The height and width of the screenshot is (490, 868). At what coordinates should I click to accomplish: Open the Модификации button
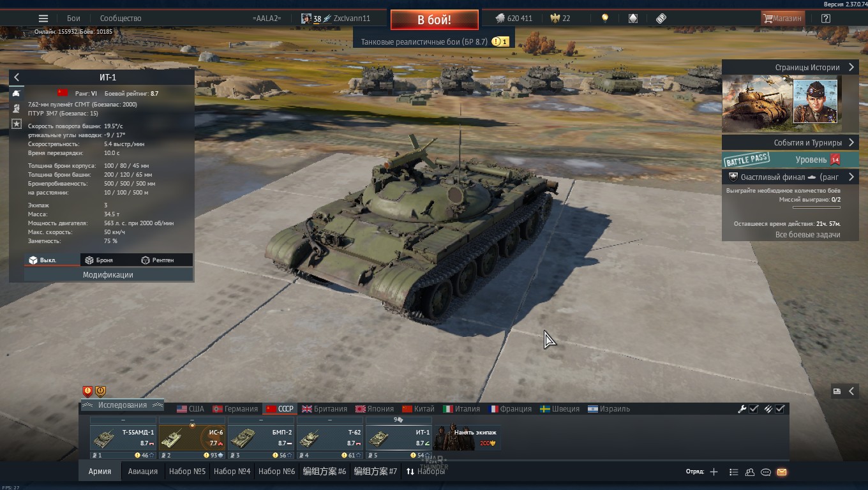[108, 274]
